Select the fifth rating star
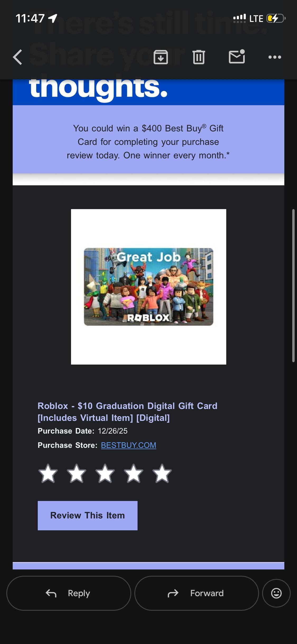Image resolution: width=297 pixels, height=644 pixels. point(162,473)
